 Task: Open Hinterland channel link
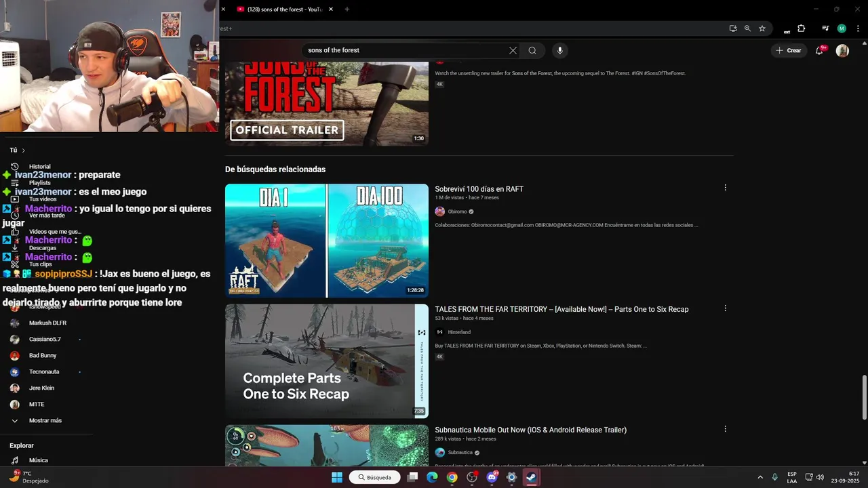(x=459, y=332)
